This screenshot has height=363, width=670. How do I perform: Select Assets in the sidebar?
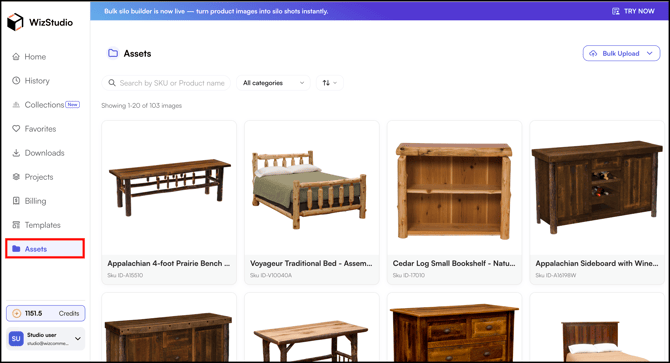coord(45,249)
